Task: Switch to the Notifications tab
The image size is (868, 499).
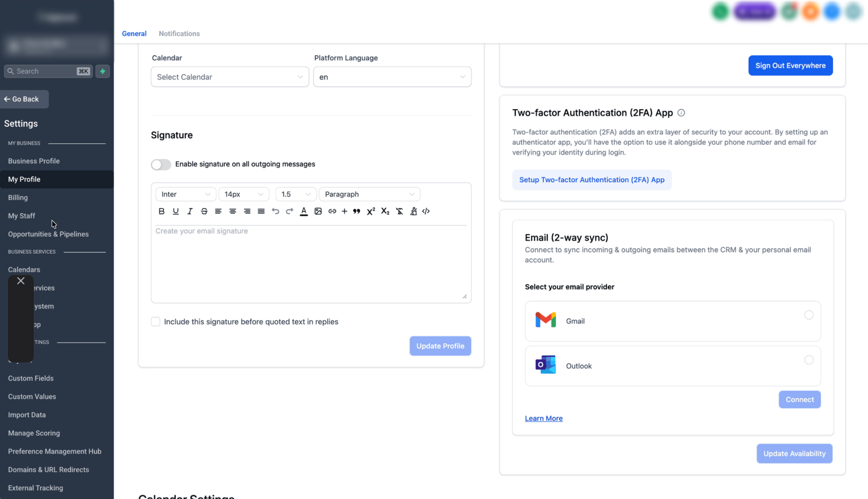Action: click(180, 34)
